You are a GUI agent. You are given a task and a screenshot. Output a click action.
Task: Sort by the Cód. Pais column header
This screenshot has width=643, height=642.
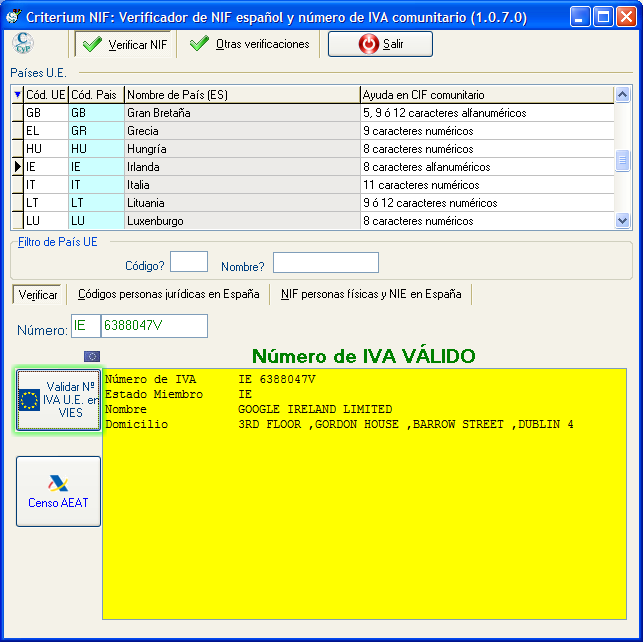[96, 95]
